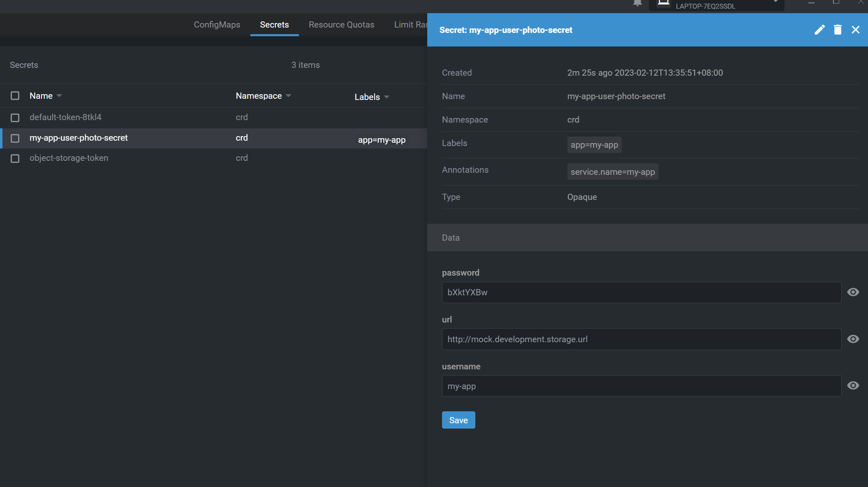Focus the password input field
Viewport: 868px width, 487px height.
tap(641, 292)
